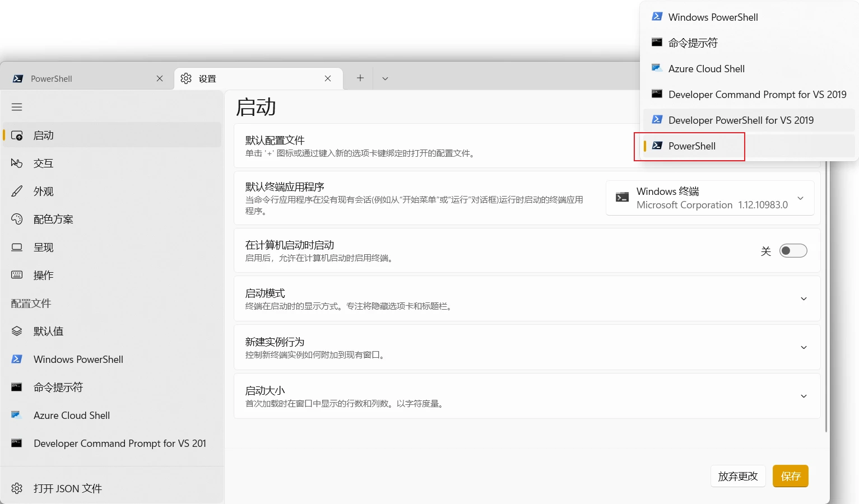Click the 放弃更改 discard changes button
The height and width of the screenshot is (504, 859).
[x=738, y=476]
